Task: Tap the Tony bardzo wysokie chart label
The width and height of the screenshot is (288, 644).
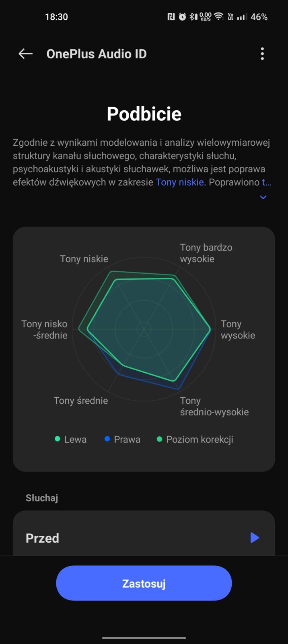Action: (206, 253)
